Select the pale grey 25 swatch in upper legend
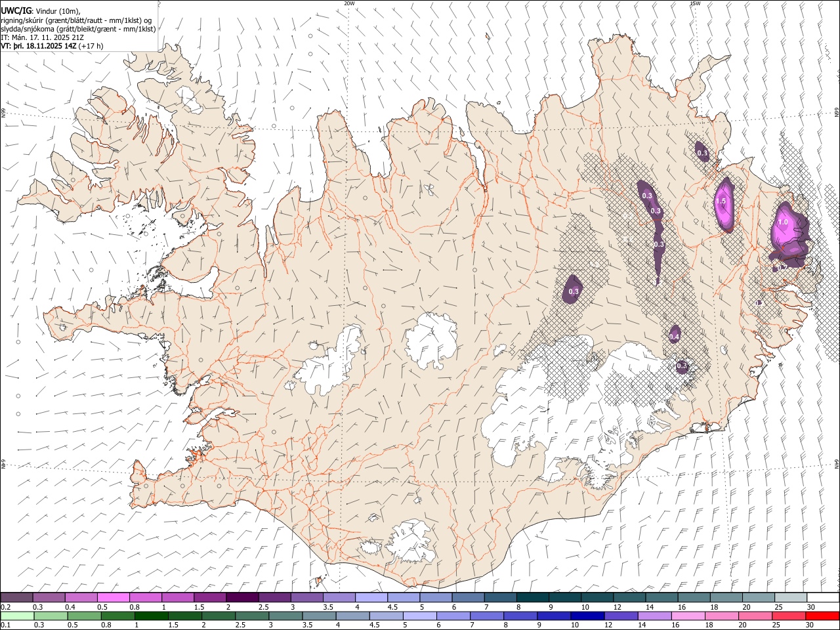 click(x=791, y=597)
